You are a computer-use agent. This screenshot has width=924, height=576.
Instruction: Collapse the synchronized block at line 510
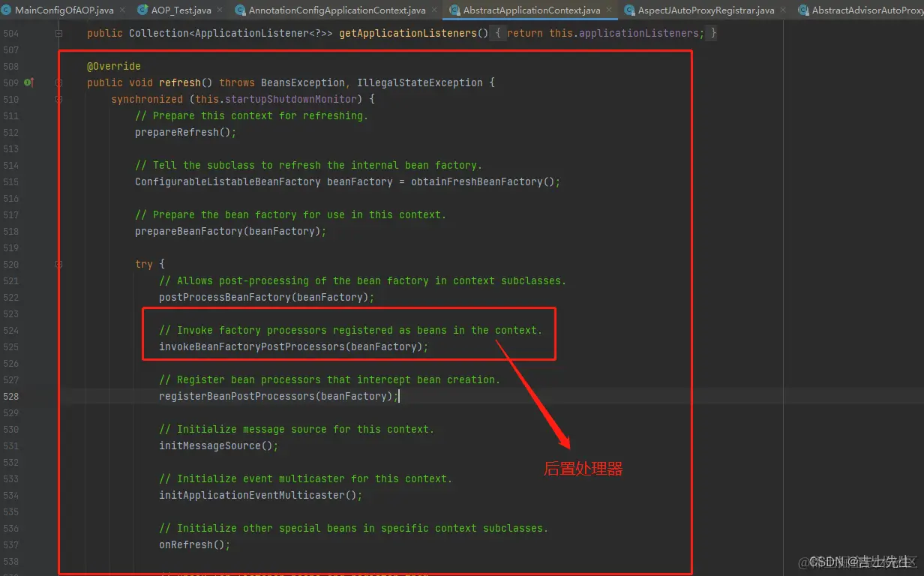point(59,100)
